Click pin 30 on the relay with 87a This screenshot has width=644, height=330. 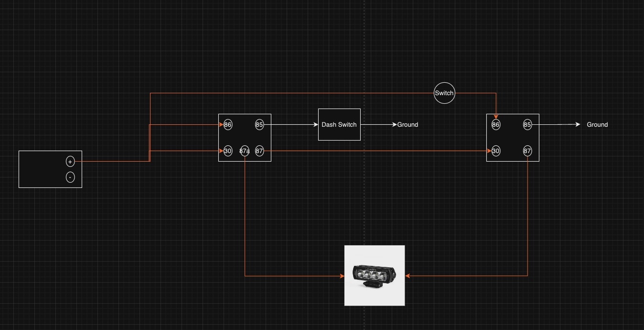(x=228, y=151)
